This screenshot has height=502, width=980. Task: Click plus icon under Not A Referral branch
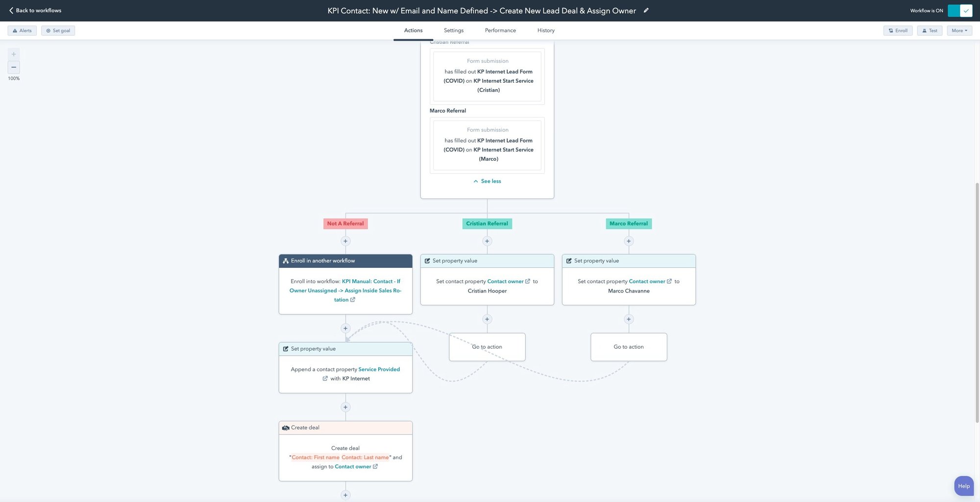345,241
